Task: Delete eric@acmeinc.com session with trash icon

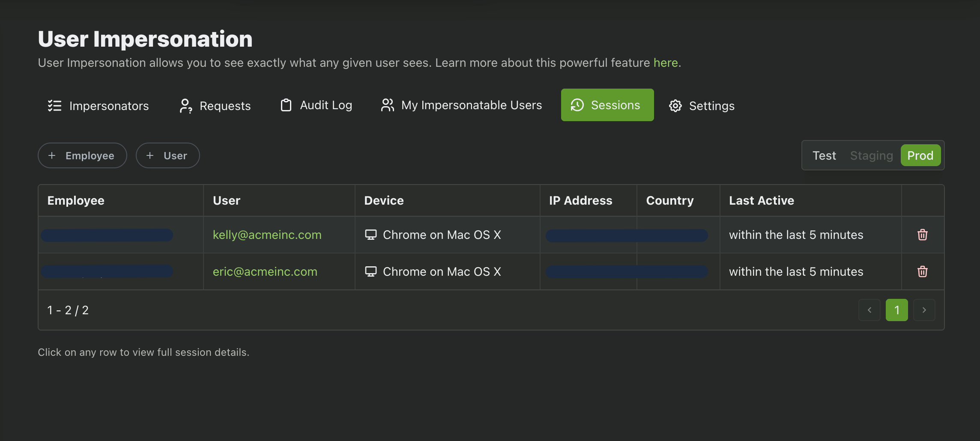Action: (x=923, y=271)
